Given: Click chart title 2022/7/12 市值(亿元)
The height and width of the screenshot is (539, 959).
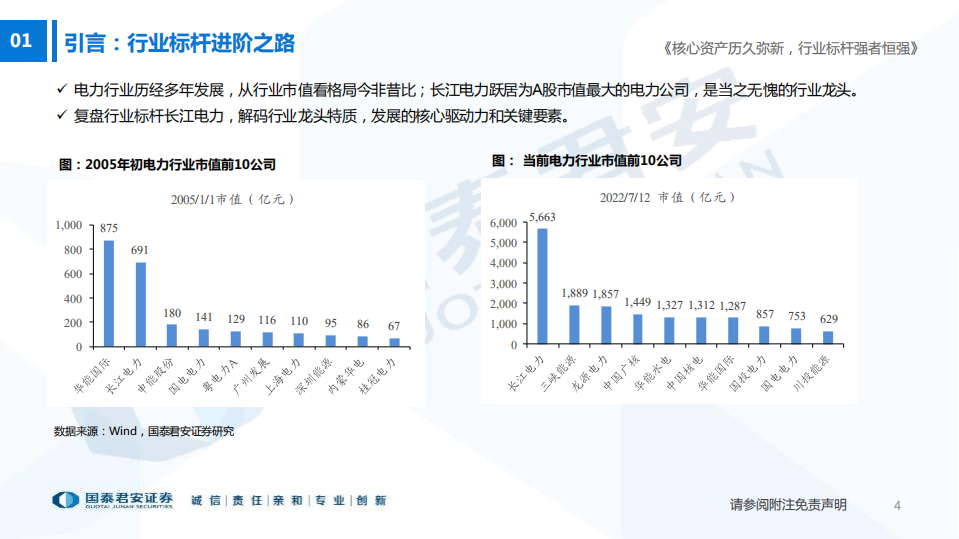Looking at the screenshot, I should point(667,198).
